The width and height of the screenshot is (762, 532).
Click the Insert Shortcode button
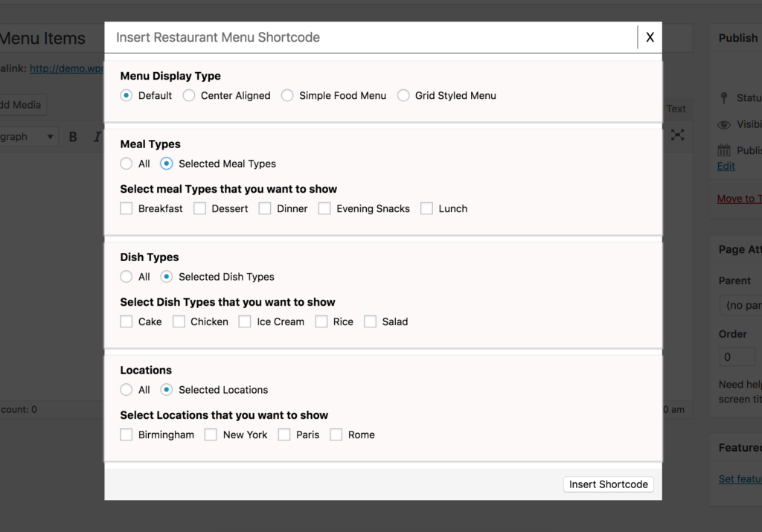pos(608,484)
